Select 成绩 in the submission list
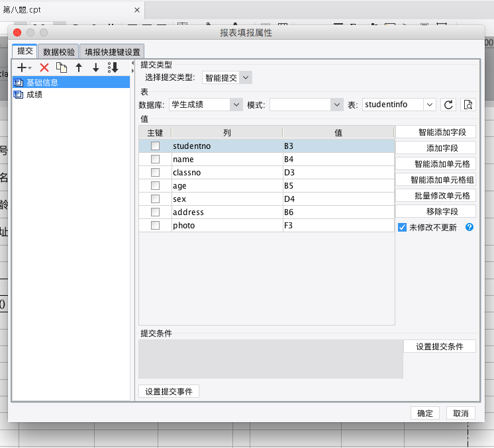The image size is (494, 448). [x=34, y=95]
